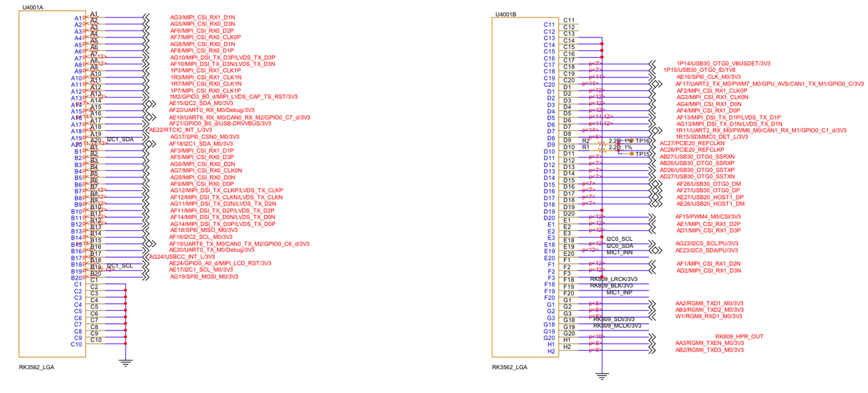Click net label 1P3/MIPI_CSI_RX1_CLK1P

[205, 71]
